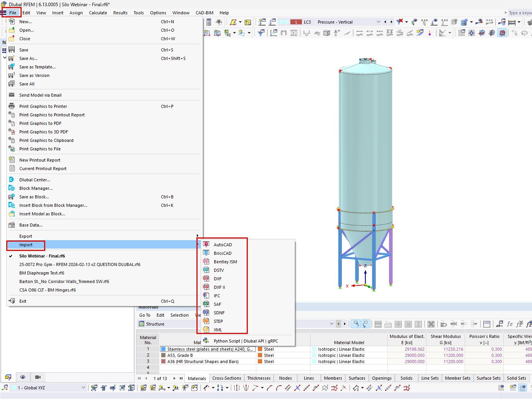The height and width of the screenshot is (399, 532).
Task: Click the filter with red X icon
Action: coord(400,22)
